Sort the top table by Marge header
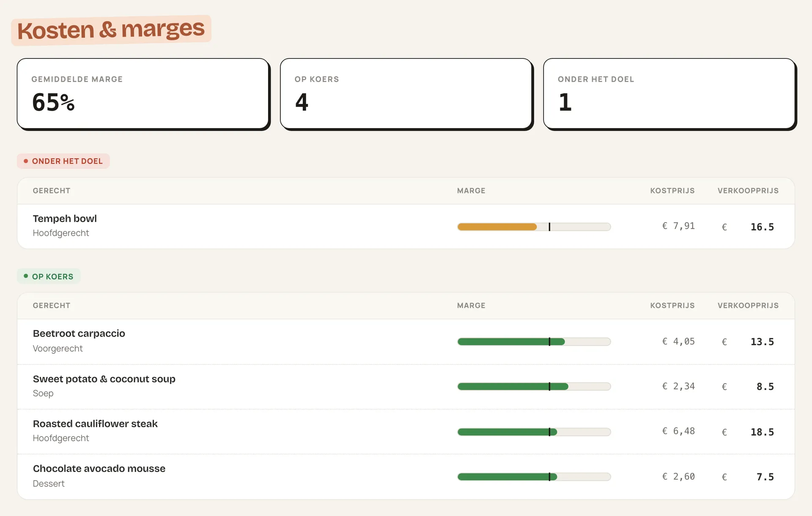The image size is (812, 516). (471, 191)
